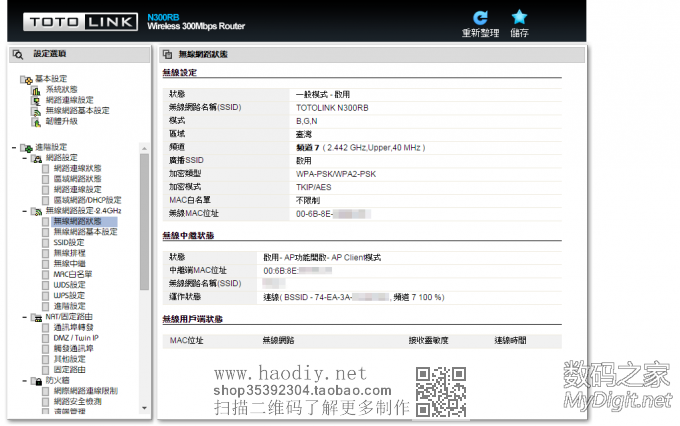The width and height of the screenshot is (680, 426).
Task: Select SSID設定 in the tree
Action: (69, 242)
